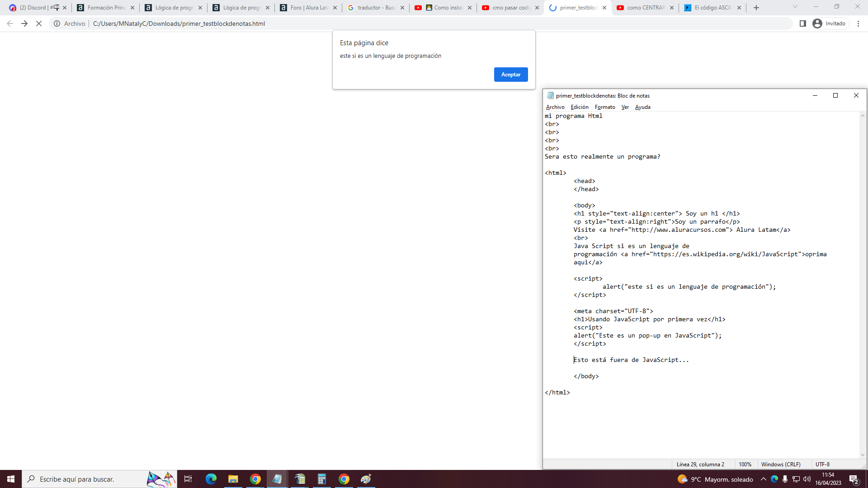This screenshot has height=488, width=868.
Task: Click the alert message text in dialog
Action: (391, 56)
